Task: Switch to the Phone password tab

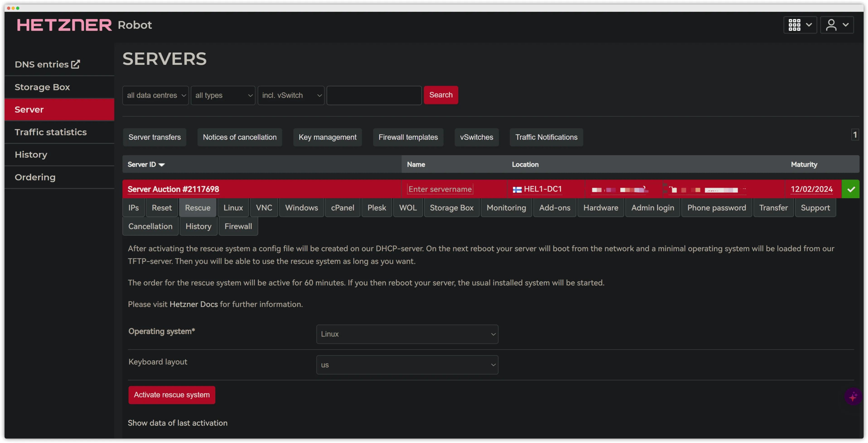Action: click(717, 208)
